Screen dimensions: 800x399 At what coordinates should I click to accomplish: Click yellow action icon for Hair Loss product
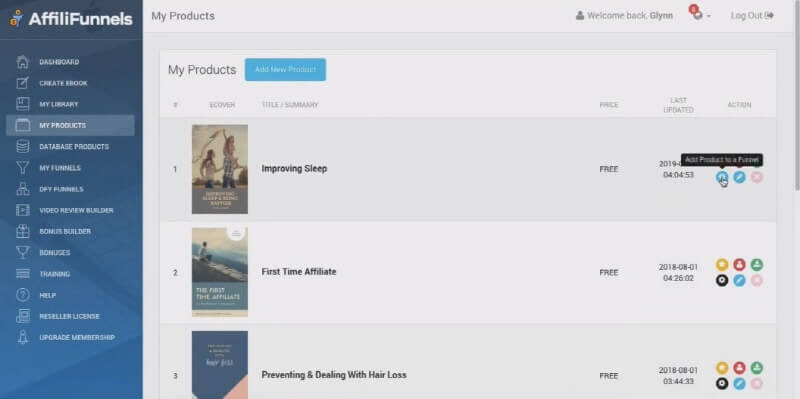click(721, 367)
